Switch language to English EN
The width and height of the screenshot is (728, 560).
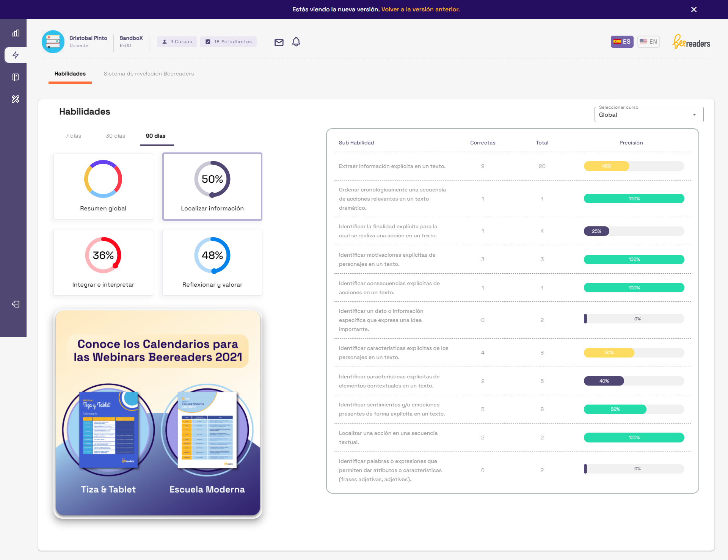click(648, 42)
